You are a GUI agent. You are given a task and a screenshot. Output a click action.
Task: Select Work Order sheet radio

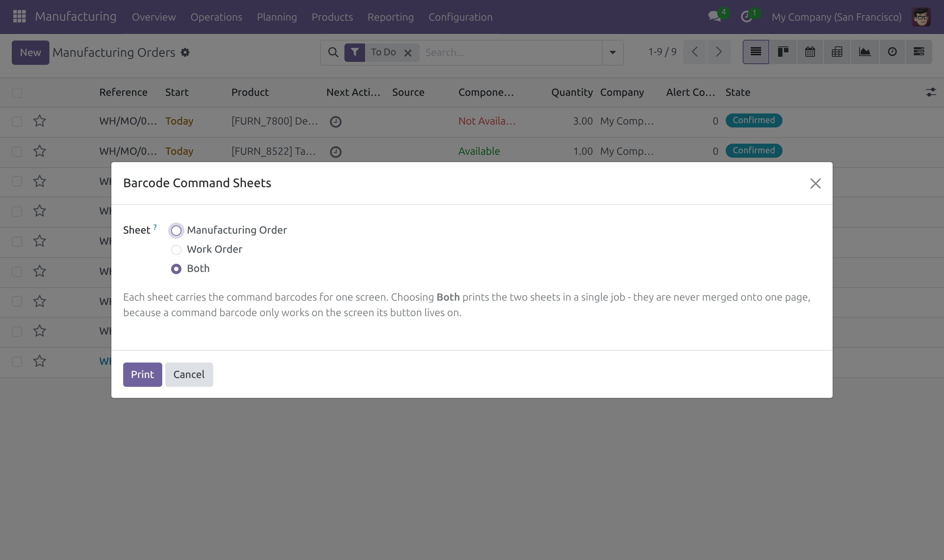pyautogui.click(x=176, y=250)
